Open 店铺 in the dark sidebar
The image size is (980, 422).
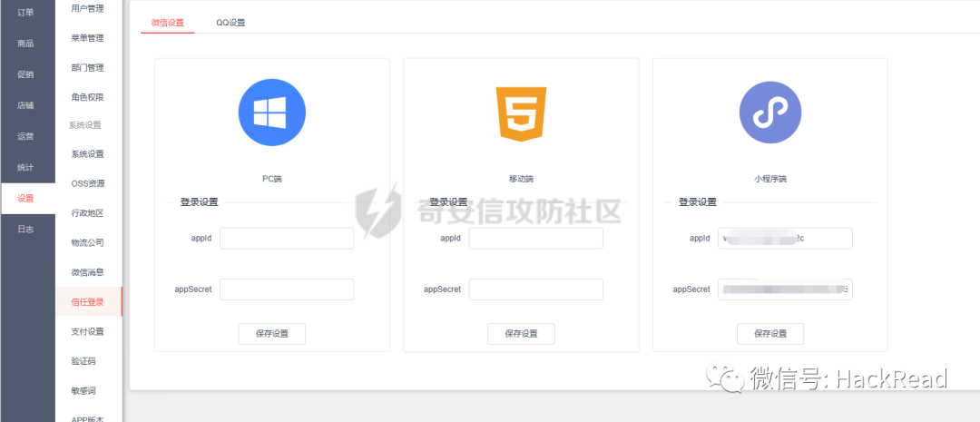(x=25, y=105)
